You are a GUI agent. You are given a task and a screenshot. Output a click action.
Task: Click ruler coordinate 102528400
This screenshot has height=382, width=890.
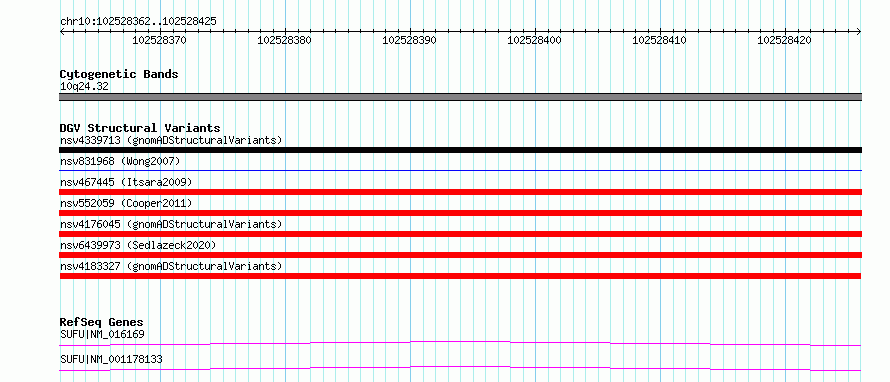(534, 40)
